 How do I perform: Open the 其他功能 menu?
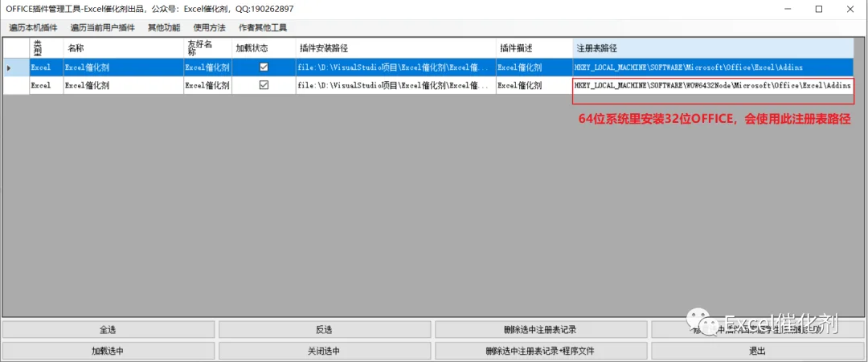pos(164,27)
